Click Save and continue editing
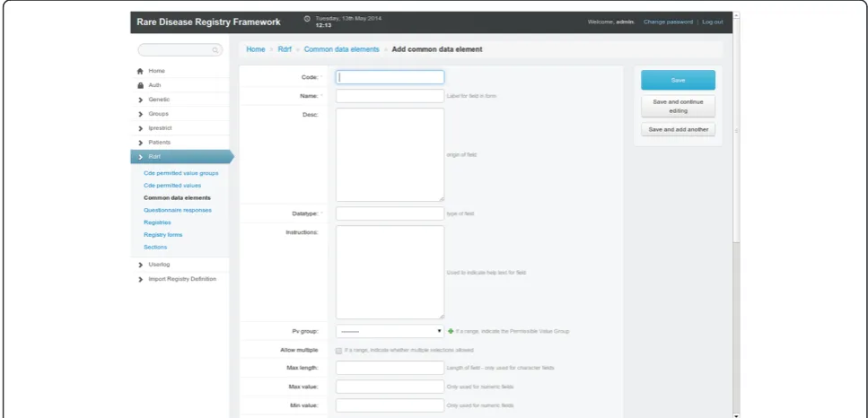This screenshot has height=418, width=868. 678,106
